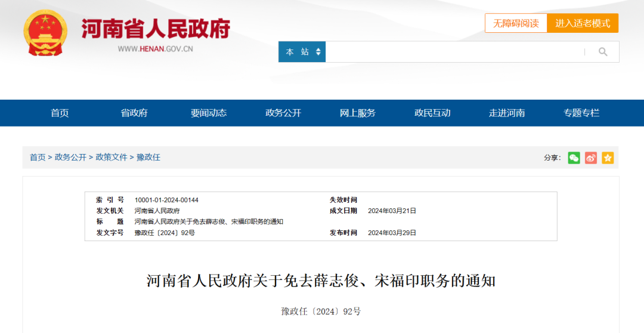Share the page via WeChat icon
Image resolution: width=644 pixels, height=333 pixels.
coord(574,158)
